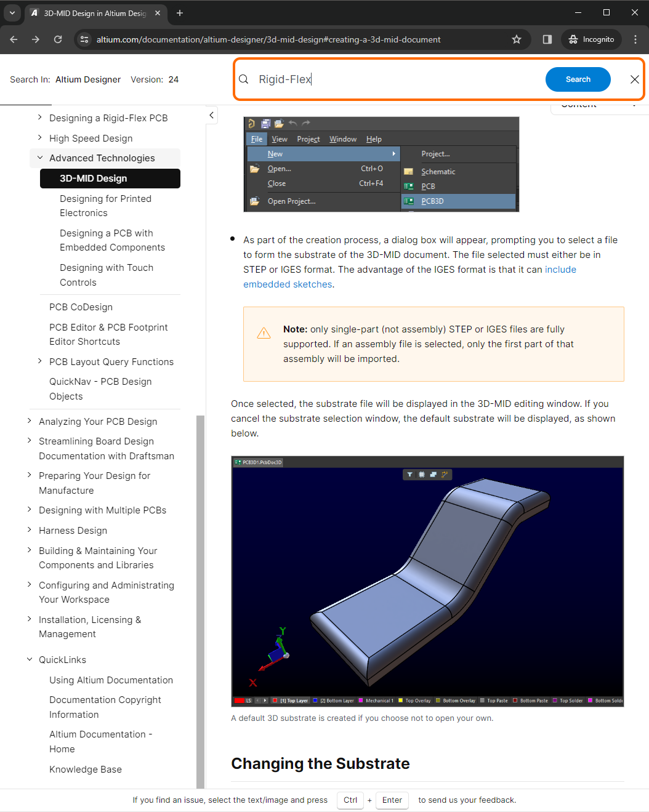The image size is (649, 812).
Task: Click the warning icon in the Note box
Action: pyautogui.click(x=264, y=334)
